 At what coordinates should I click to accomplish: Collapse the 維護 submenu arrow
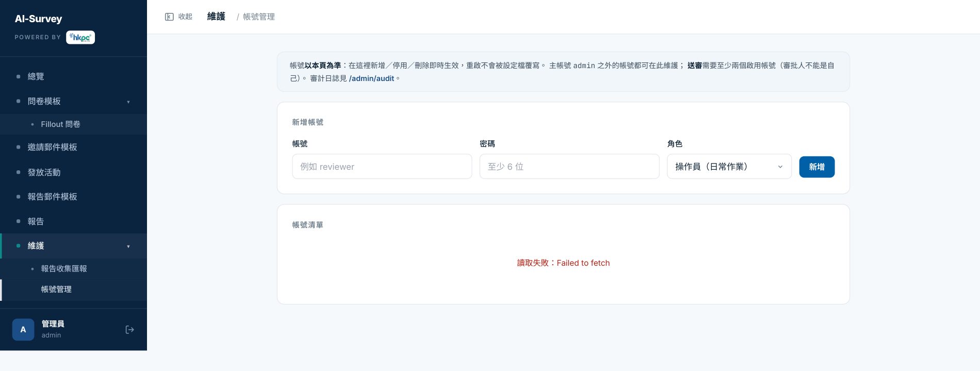coord(128,246)
